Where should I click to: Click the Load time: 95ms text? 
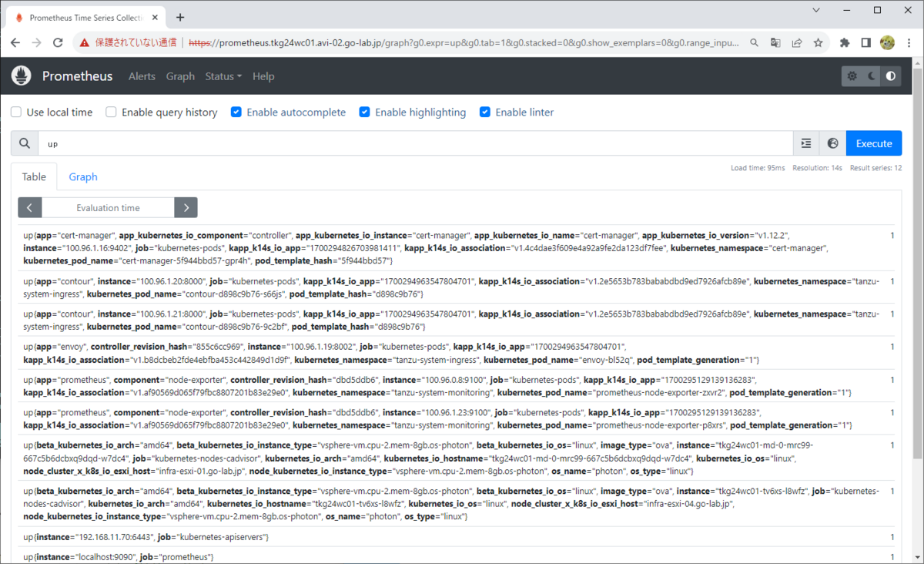(758, 167)
